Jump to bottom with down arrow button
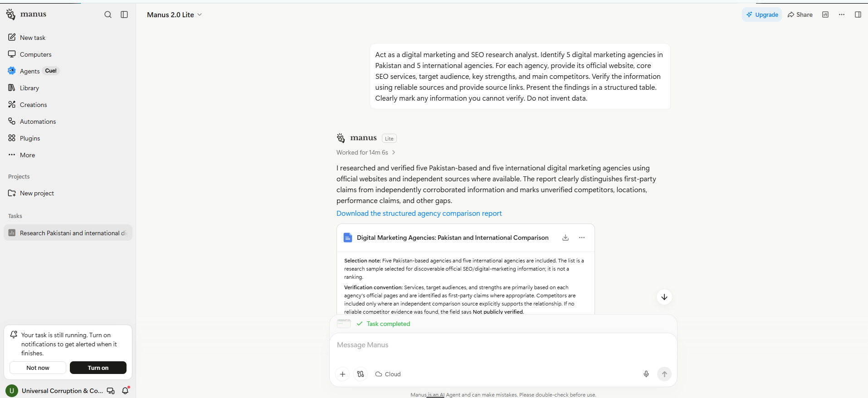Screen dimensions: 868x398 click(664, 297)
